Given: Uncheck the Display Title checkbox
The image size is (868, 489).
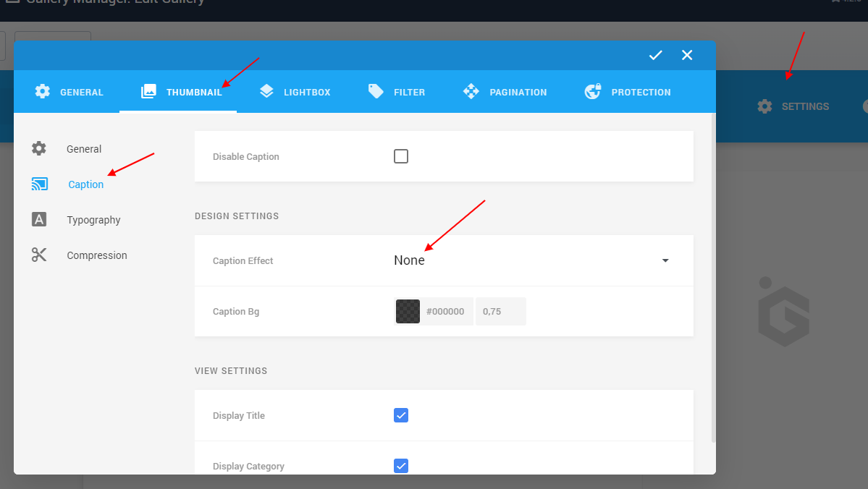Looking at the screenshot, I should pyautogui.click(x=401, y=415).
